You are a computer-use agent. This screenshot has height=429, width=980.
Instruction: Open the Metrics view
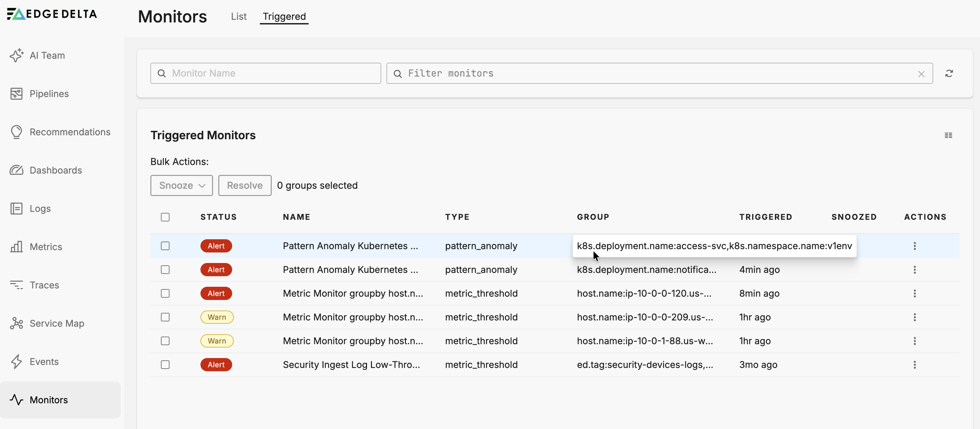point(46,247)
